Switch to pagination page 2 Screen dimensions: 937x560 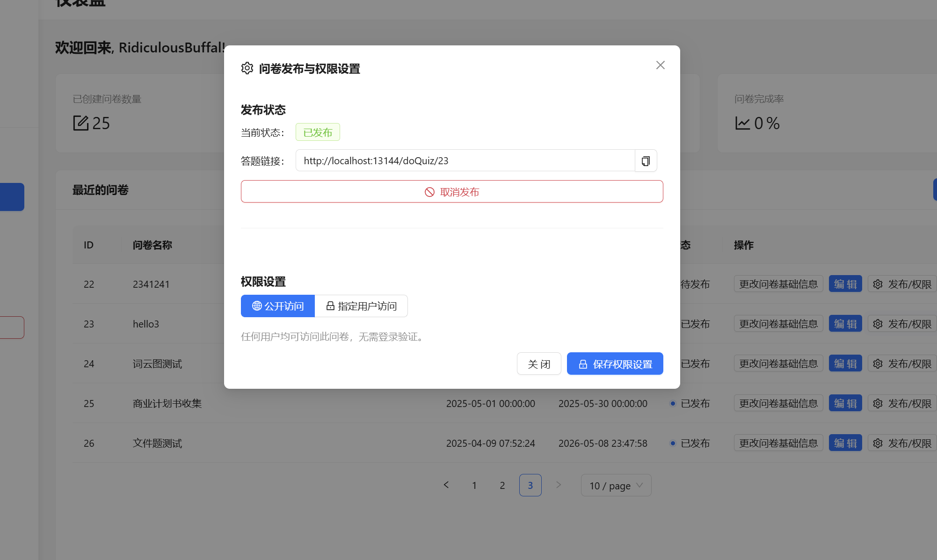click(x=502, y=486)
